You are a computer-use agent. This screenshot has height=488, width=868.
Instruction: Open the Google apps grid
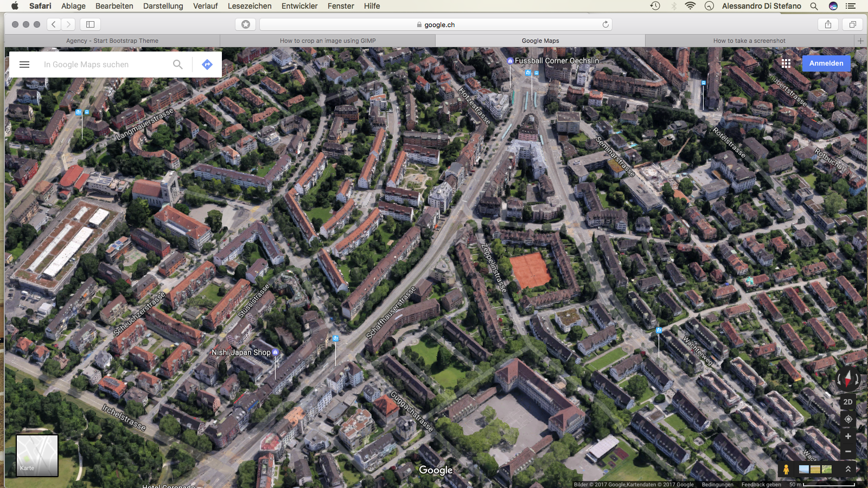coord(786,63)
